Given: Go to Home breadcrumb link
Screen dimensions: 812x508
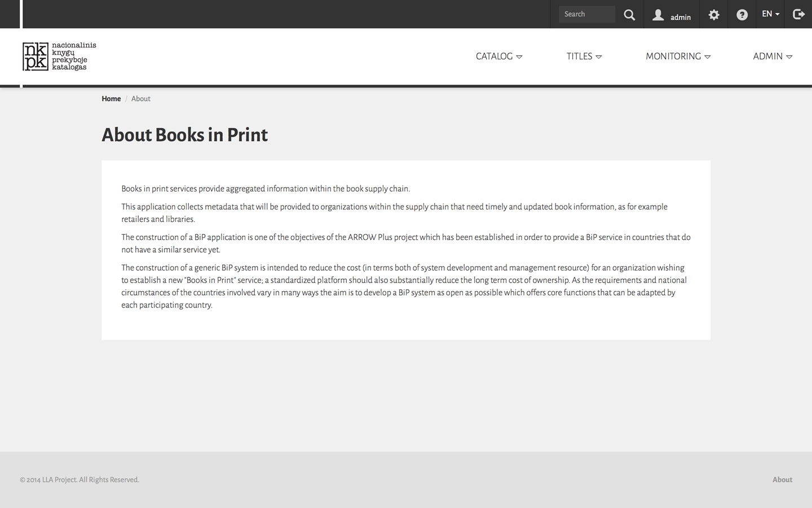Looking at the screenshot, I should coord(111,99).
